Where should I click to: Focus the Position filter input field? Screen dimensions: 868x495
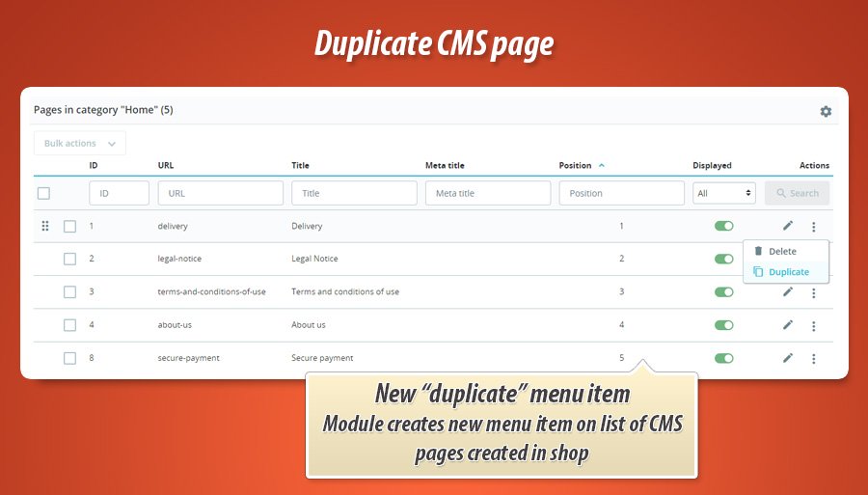tap(622, 193)
